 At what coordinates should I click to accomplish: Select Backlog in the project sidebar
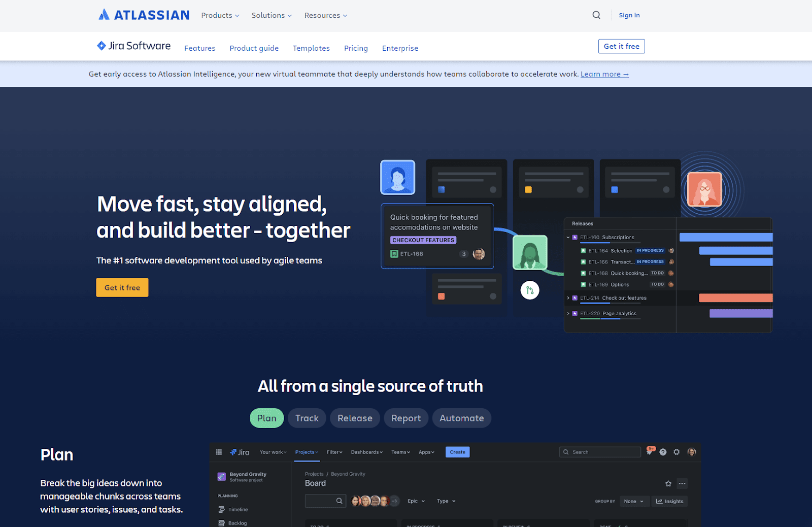click(236, 523)
